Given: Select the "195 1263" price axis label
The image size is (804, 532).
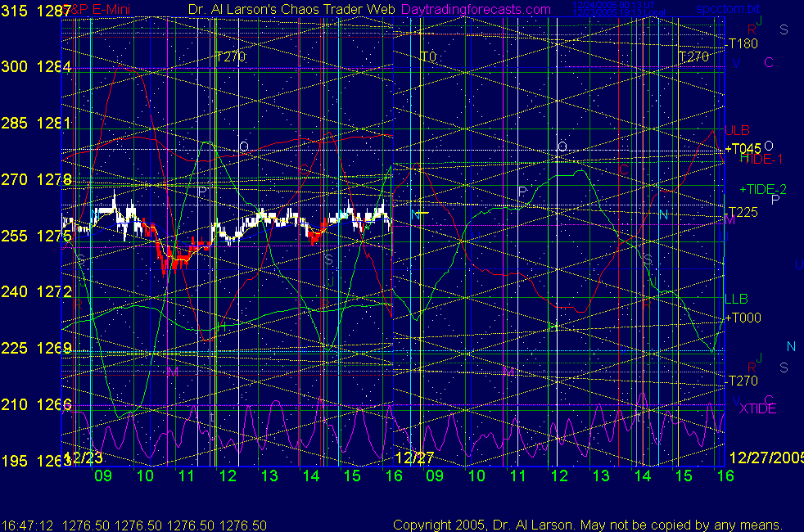Looking at the screenshot, I should pos(35,461).
